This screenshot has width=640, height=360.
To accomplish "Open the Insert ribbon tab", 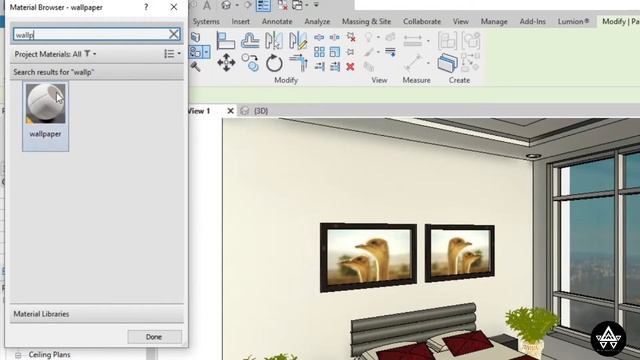I will pyautogui.click(x=240, y=21).
